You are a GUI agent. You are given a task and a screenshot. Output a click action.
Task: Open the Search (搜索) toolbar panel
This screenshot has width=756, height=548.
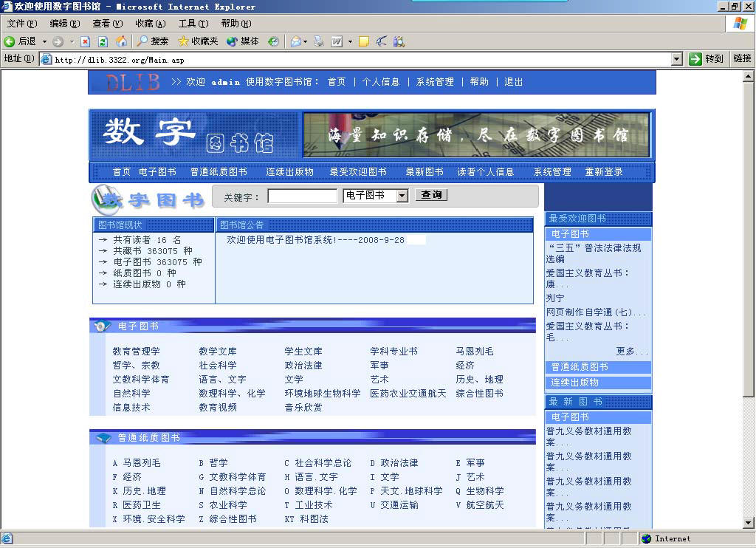(x=152, y=41)
